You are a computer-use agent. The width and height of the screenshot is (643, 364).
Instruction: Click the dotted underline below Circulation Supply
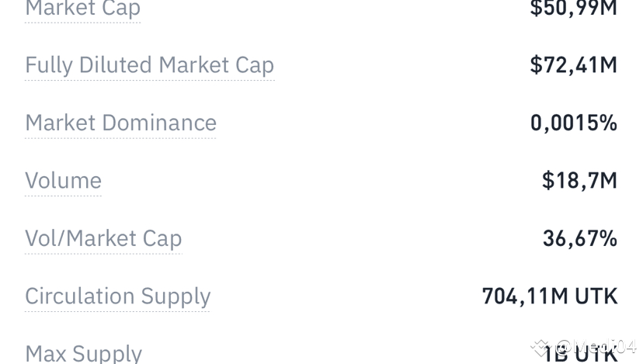117,311
